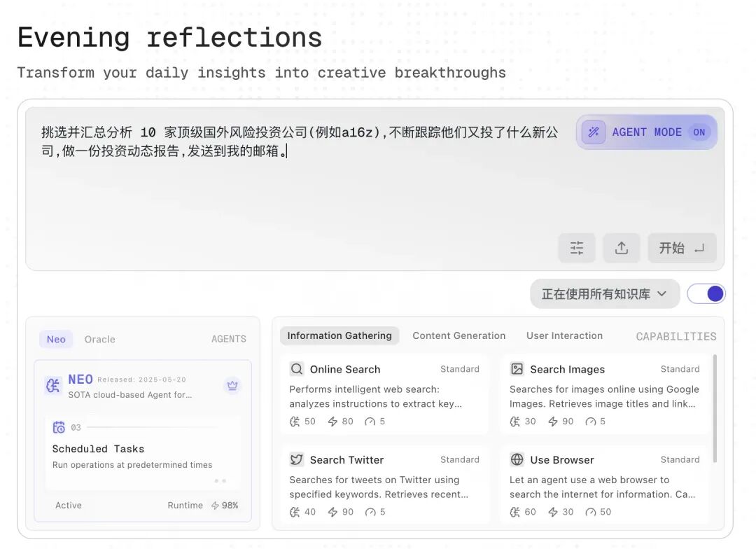
Task: Click the crown icon on NEO card
Action: pos(232,385)
